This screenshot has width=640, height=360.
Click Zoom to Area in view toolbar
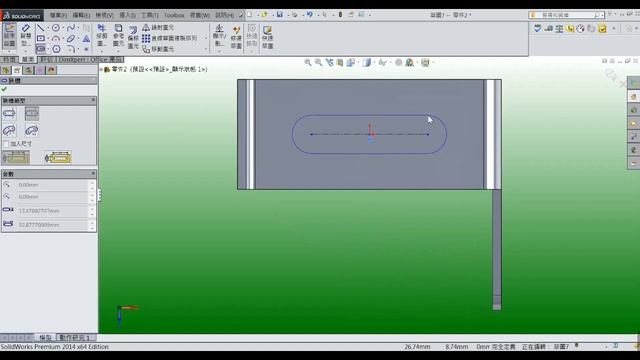click(318, 62)
